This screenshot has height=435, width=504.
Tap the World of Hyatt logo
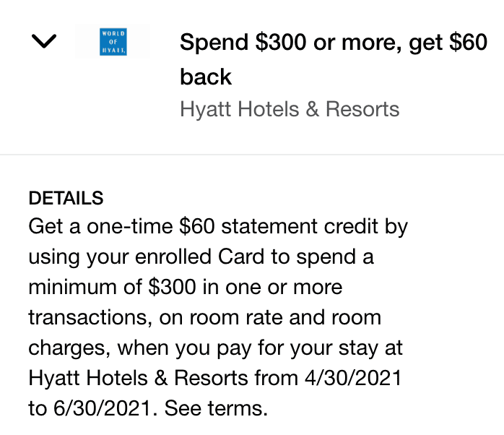(x=113, y=42)
